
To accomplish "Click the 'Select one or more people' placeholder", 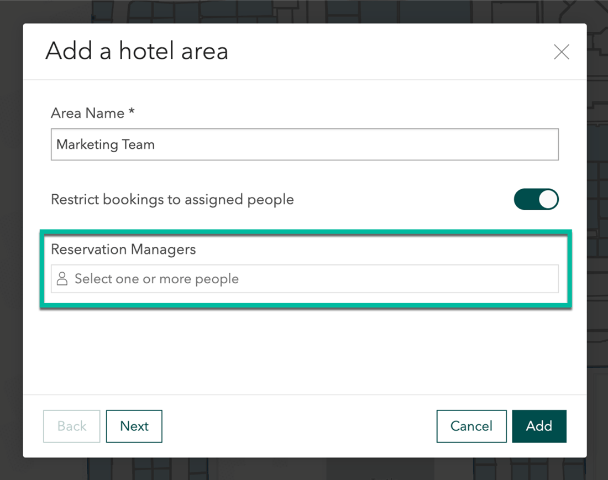I will point(156,279).
